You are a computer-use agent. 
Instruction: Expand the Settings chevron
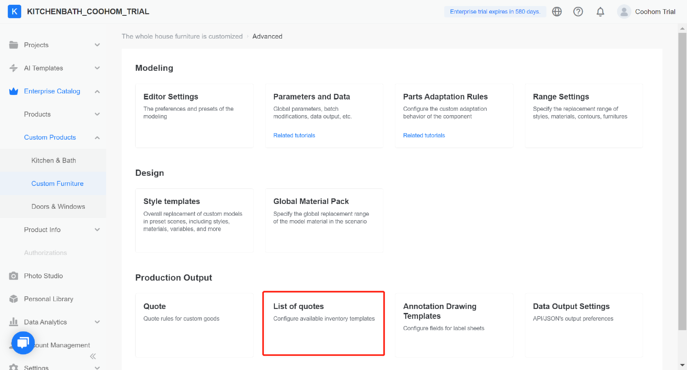(x=97, y=367)
